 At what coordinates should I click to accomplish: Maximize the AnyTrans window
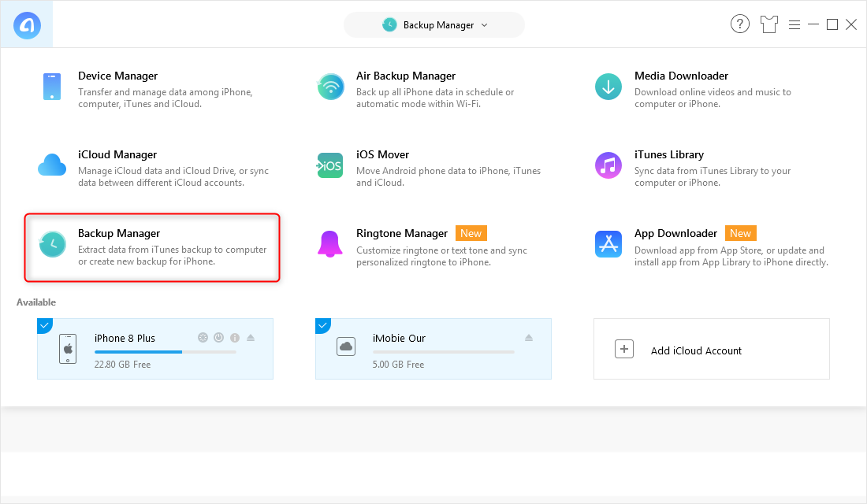pyautogui.click(x=832, y=24)
